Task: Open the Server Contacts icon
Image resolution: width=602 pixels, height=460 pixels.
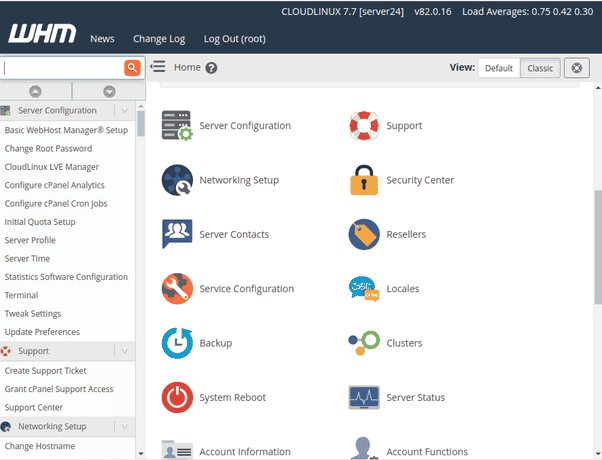Action: pos(177,234)
